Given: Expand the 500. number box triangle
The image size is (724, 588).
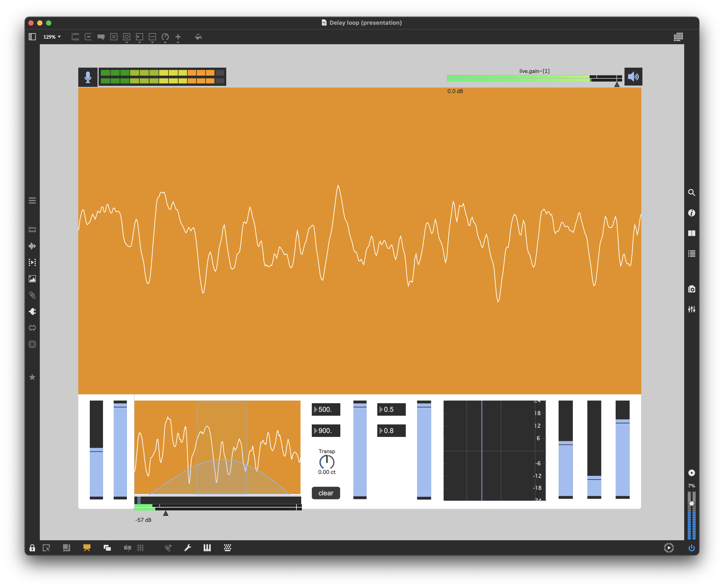Looking at the screenshot, I should pos(316,409).
